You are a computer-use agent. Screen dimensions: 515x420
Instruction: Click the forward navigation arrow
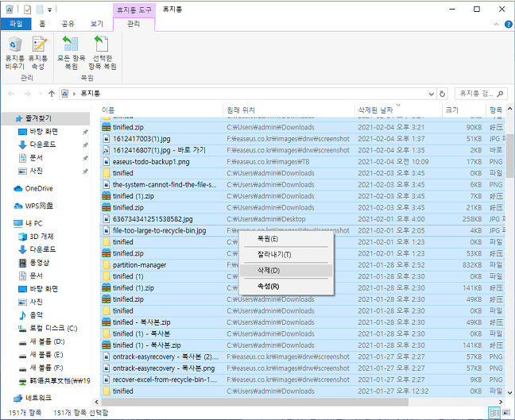(28, 94)
